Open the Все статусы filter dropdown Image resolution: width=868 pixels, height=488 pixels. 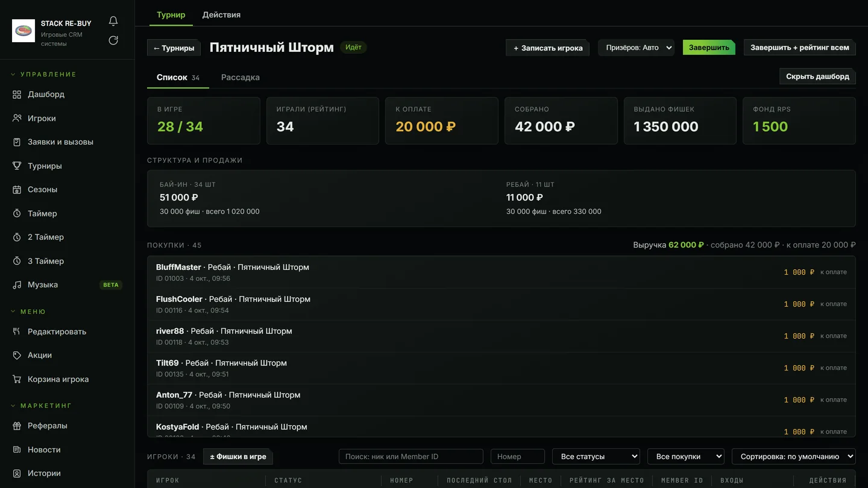(x=596, y=457)
